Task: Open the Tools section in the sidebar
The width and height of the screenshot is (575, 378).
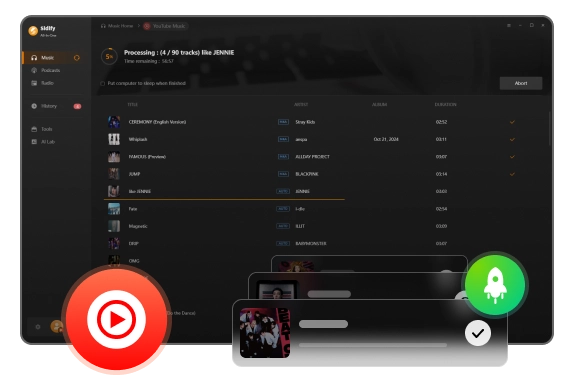Action: [x=42, y=129]
